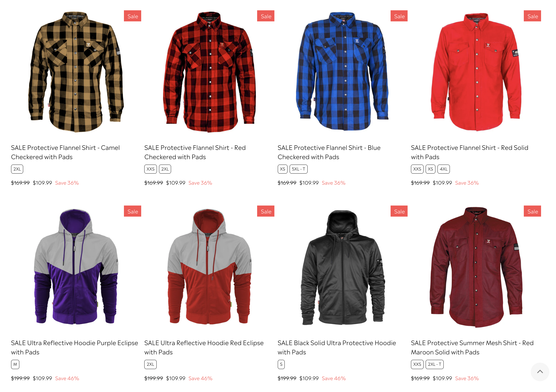View the Black Solid hoodie image

click(x=342, y=267)
